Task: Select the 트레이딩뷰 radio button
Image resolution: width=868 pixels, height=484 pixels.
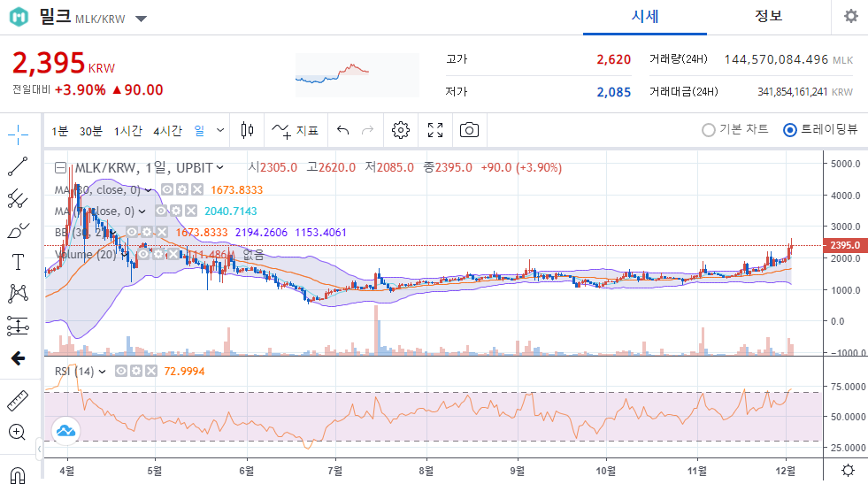Action: point(790,130)
